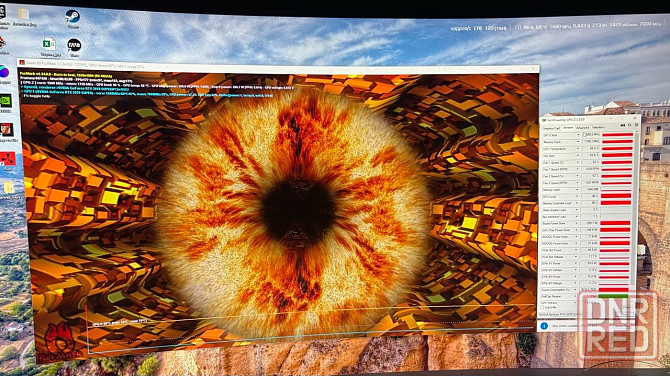Screen dimensions: 670x376
Task: Expand the GPU Clock sensor dropdown
Action: [x=578, y=135]
